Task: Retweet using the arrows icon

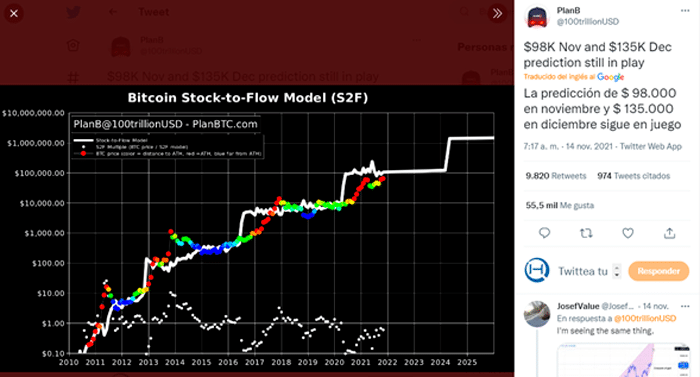Action: (586, 233)
